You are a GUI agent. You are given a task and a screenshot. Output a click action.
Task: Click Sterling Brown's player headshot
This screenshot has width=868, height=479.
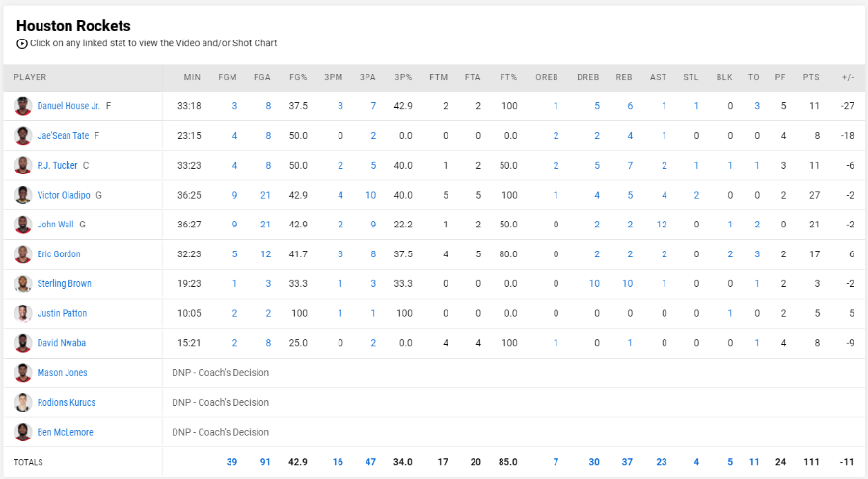tap(23, 283)
